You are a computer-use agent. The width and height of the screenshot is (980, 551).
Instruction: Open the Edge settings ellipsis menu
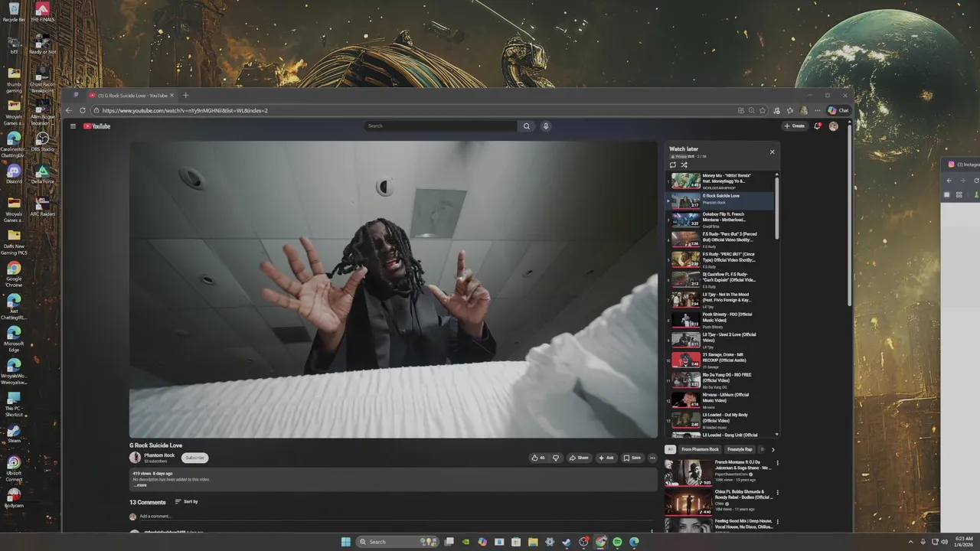pyautogui.click(x=818, y=110)
